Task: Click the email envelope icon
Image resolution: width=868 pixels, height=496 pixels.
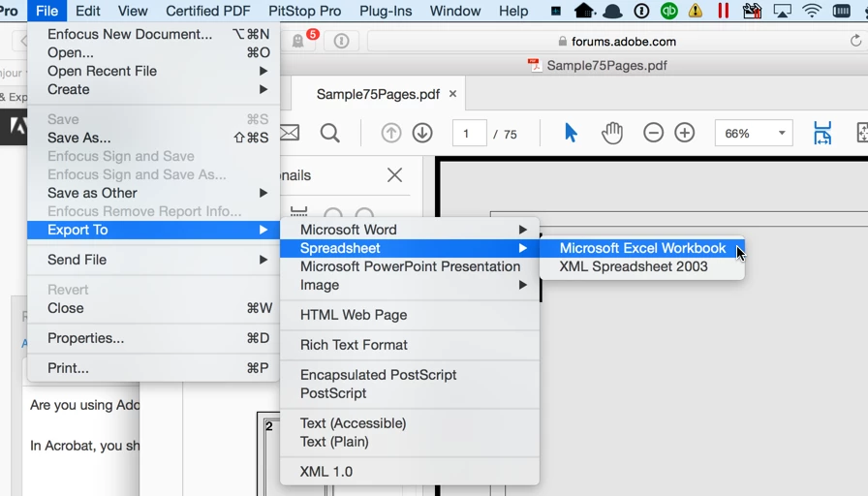Action: coord(290,134)
